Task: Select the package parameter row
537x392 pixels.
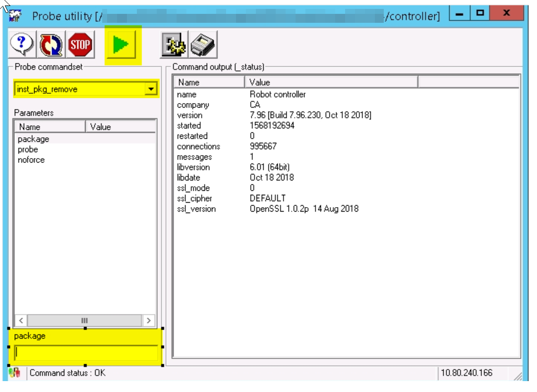Action: click(34, 139)
